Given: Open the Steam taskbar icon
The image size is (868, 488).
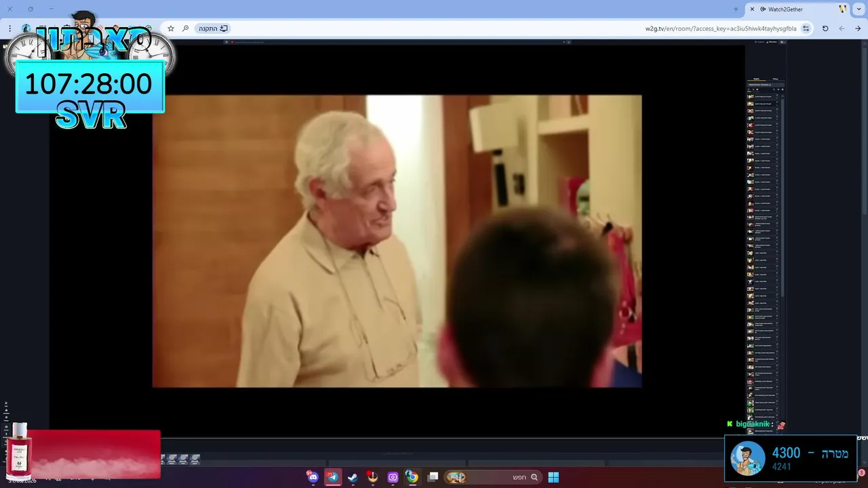Looking at the screenshot, I should pyautogui.click(x=353, y=477).
